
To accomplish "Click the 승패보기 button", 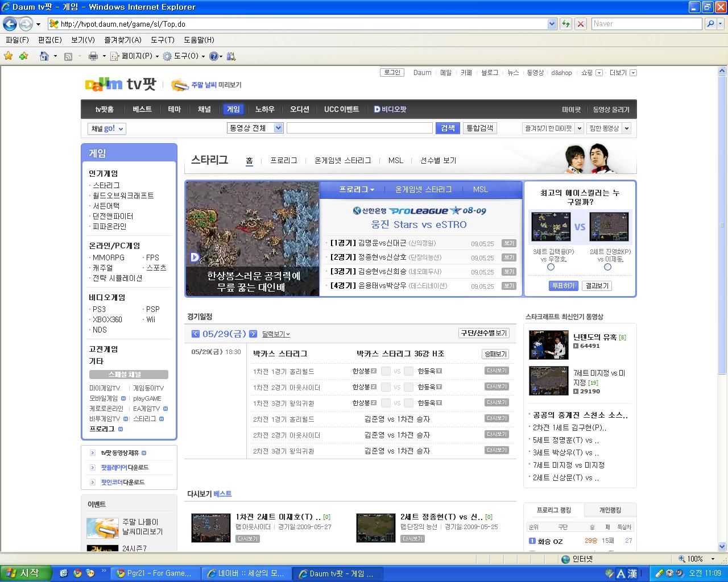I will point(495,354).
